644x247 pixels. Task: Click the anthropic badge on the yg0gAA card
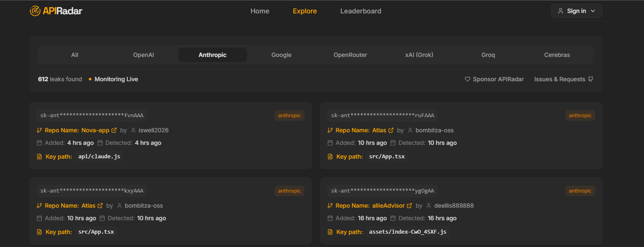click(x=580, y=191)
